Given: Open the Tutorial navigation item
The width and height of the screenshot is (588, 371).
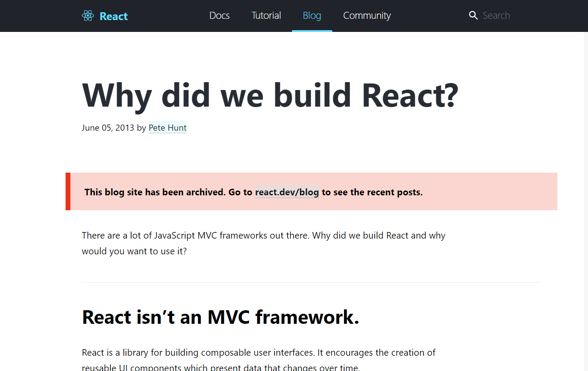Looking at the screenshot, I should (266, 16).
